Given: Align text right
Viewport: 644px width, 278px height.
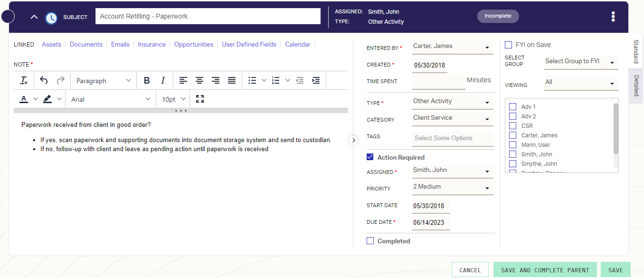Looking at the screenshot, I should [216, 81].
